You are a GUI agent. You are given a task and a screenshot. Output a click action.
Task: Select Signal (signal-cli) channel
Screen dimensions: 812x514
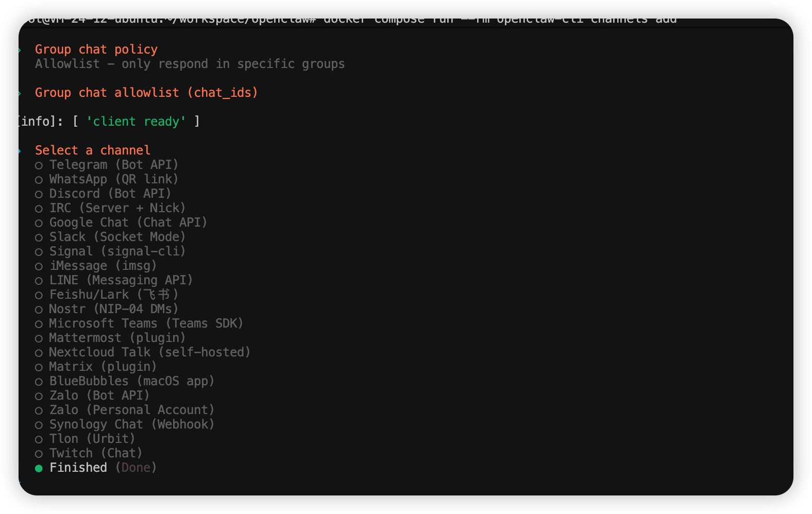(x=117, y=251)
